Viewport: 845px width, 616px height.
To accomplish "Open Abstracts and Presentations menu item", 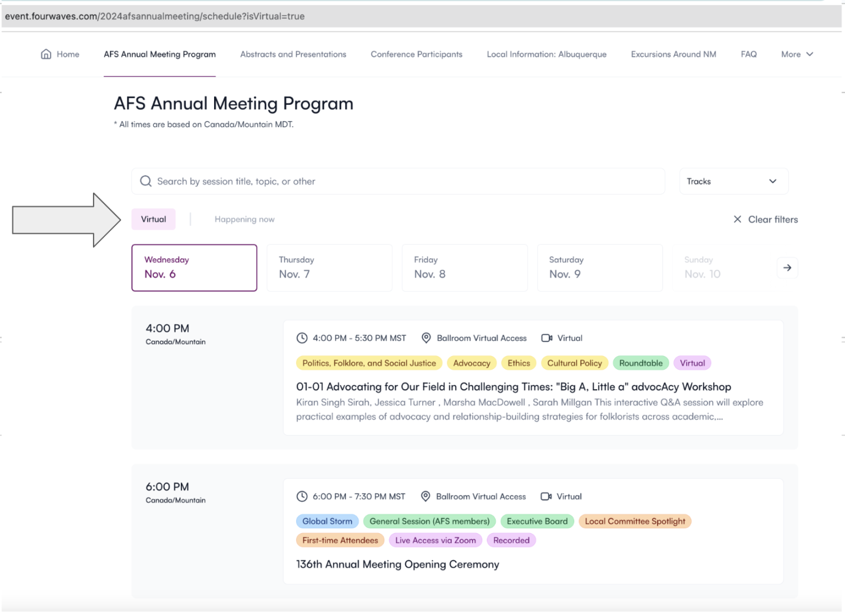I will 293,54.
